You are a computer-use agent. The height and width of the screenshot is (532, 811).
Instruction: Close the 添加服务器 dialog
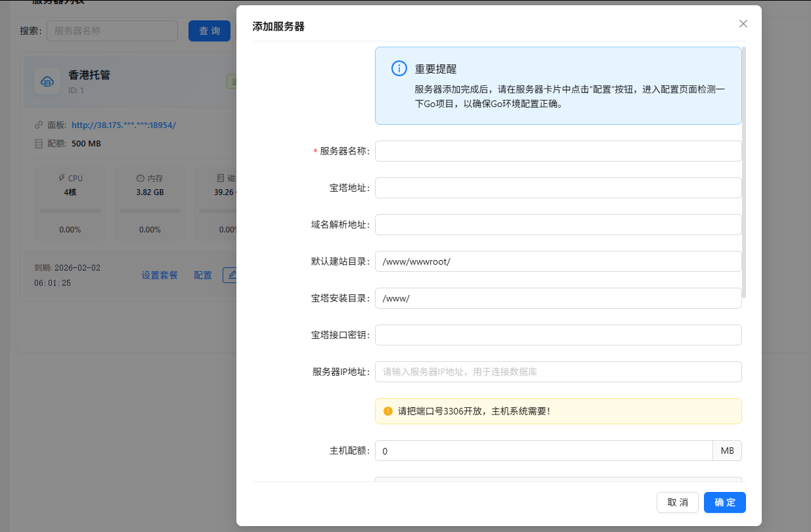(x=743, y=24)
